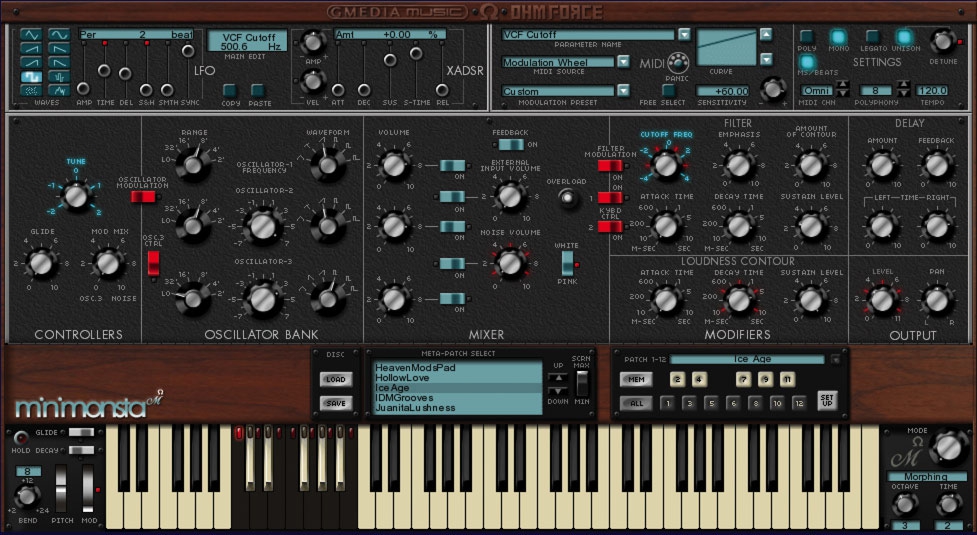Click the Load disc button
Viewport: 977px width, 535px height.
336,379
